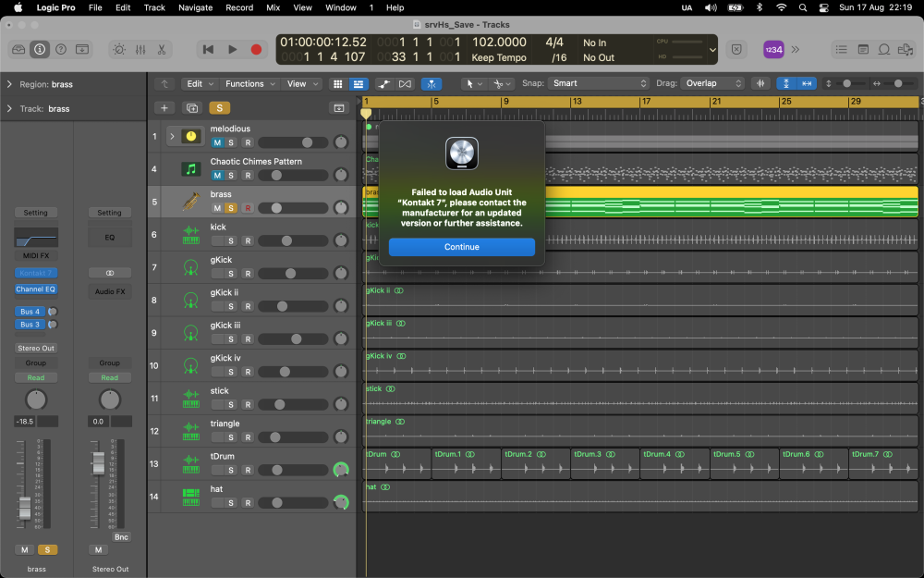Open the Track menu
Image resolution: width=924 pixels, height=578 pixels.
(x=154, y=7)
